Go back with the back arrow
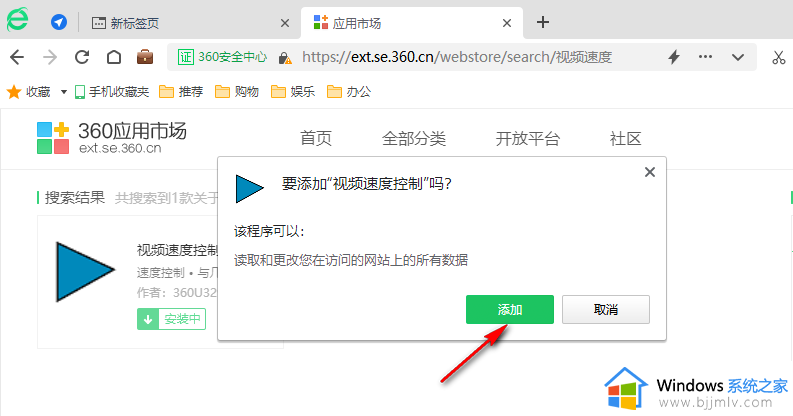The height and width of the screenshot is (416, 793). (x=17, y=57)
